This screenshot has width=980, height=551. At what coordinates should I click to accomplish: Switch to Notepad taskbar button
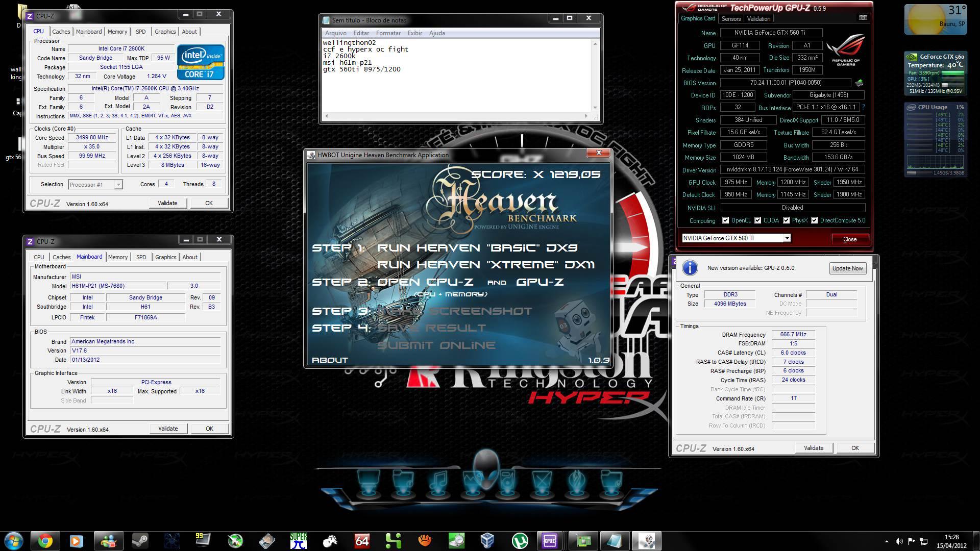point(615,541)
